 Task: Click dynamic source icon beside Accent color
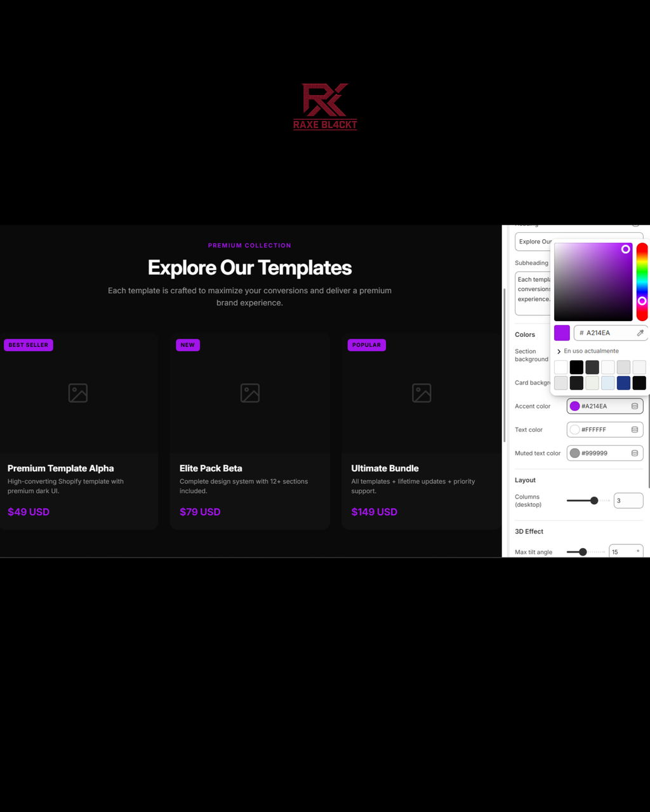(x=634, y=406)
